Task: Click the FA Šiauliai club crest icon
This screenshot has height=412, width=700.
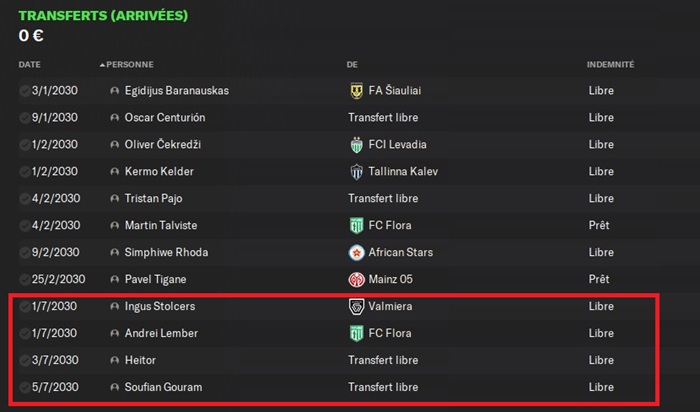Action: pos(356,91)
